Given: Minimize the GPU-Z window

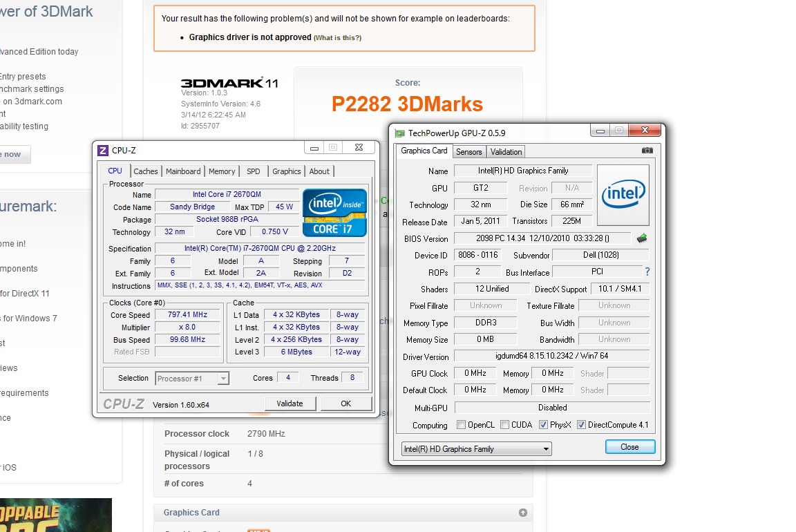Looking at the screenshot, I should [600, 131].
